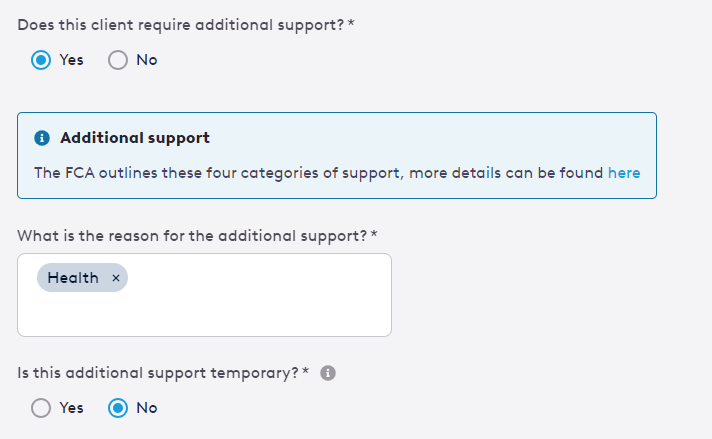Remove the Health tag with its × icon

click(116, 278)
